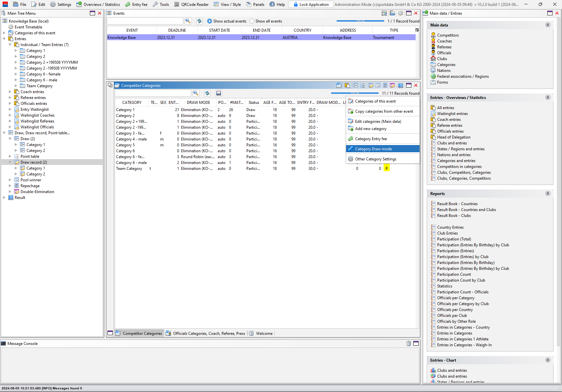Open the QRCode Reader menu

[191, 4]
